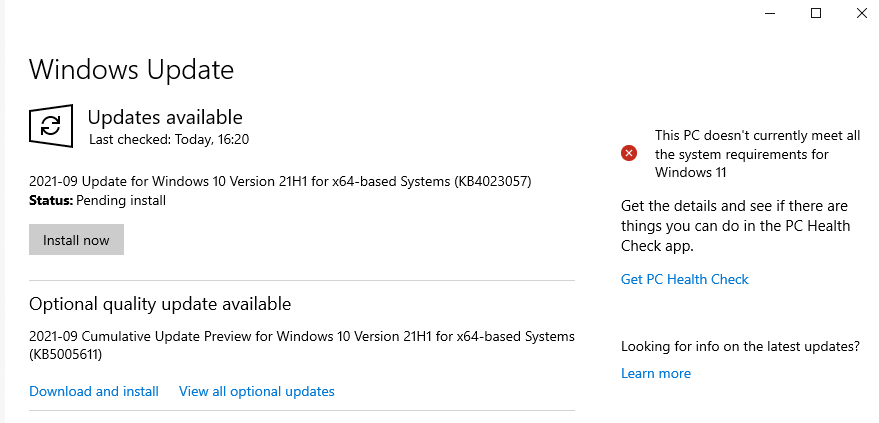Screen dimensions: 879x423
Task: Maximize the Settings window
Action: tap(816, 13)
